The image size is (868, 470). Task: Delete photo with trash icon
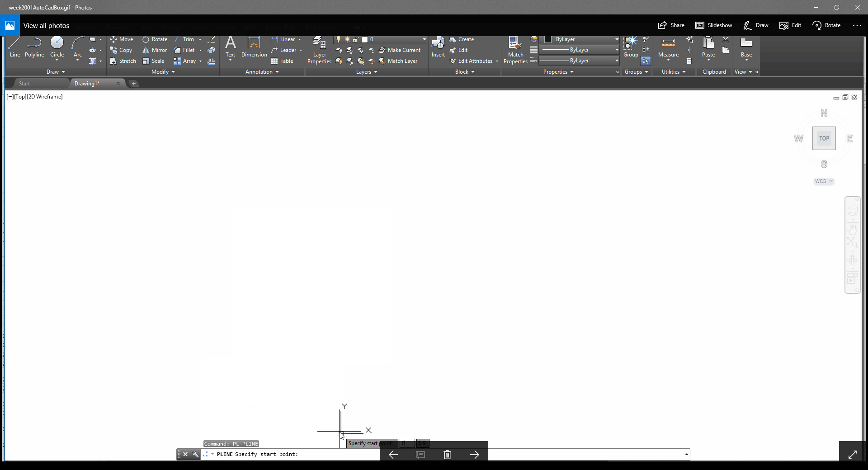tap(447, 455)
